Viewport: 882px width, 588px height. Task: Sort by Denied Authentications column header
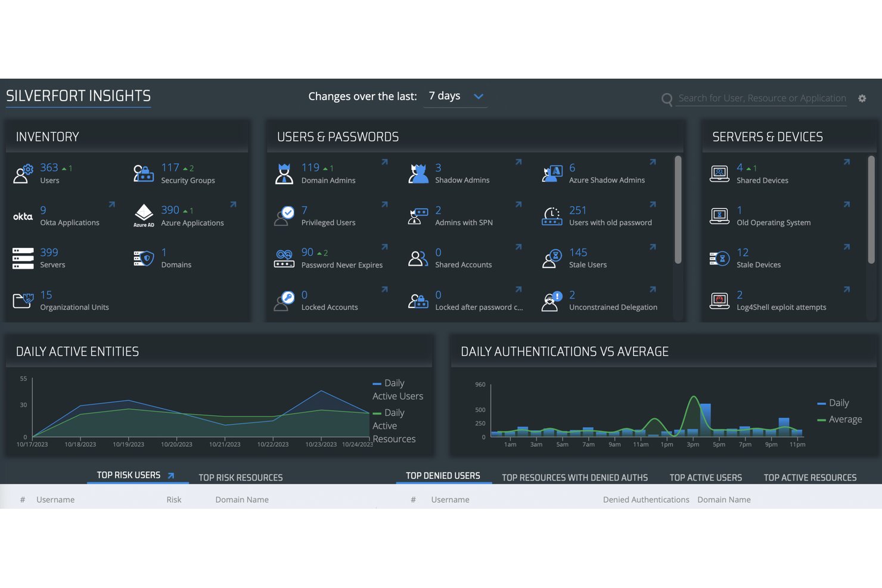pos(646,500)
